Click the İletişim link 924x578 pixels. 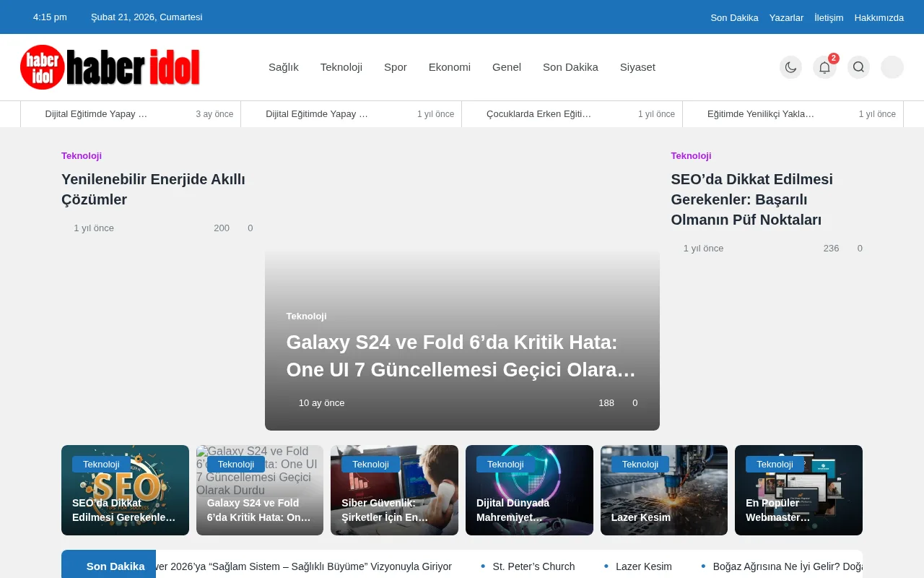(828, 17)
